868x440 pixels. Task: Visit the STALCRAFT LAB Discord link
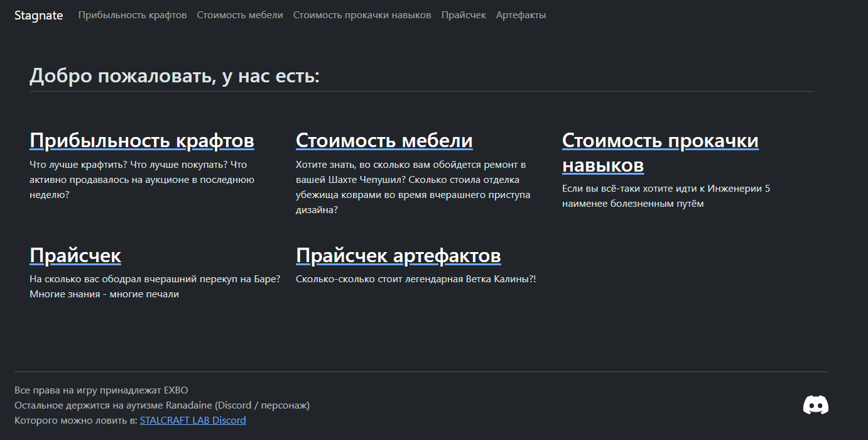(193, 421)
